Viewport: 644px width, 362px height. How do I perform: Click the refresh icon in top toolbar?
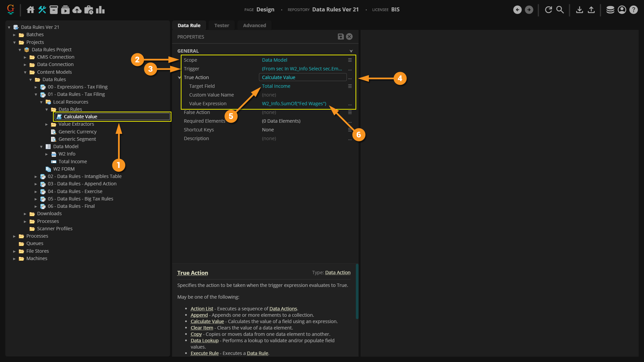tap(548, 10)
